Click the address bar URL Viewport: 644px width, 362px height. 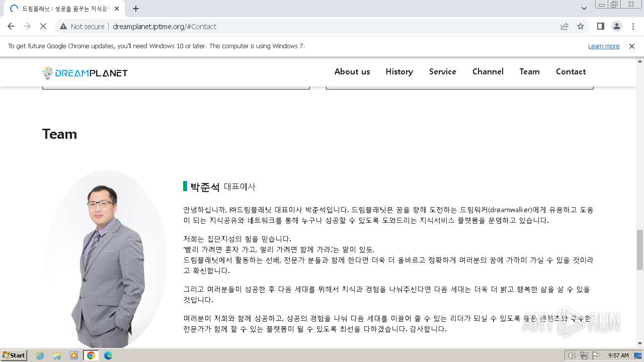click(165, 26)
